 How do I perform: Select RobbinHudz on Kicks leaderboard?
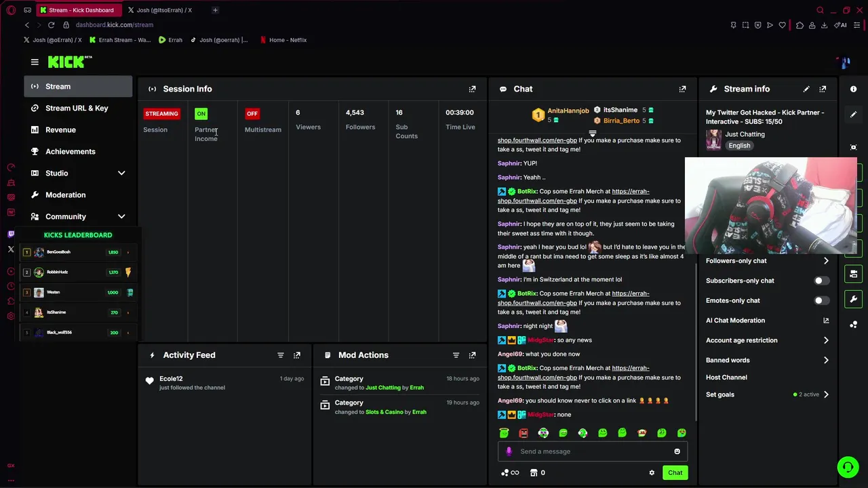78,272
